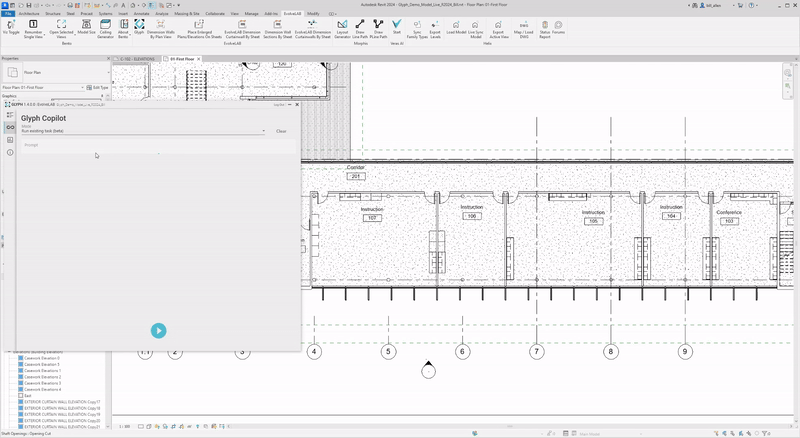Open the C-102 - ELEVATIONS view tab
The image size is (800, 438).
pyautogui.click(x=137, y=59)
